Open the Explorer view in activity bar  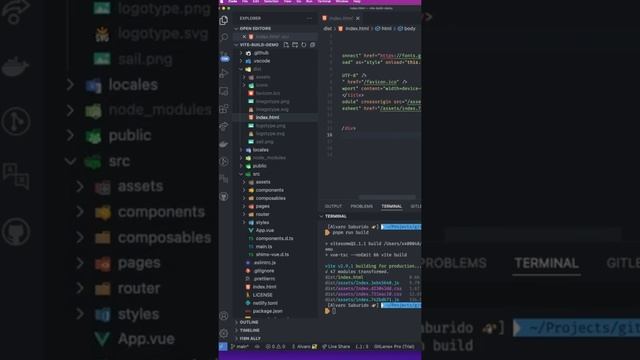(224, 20)
